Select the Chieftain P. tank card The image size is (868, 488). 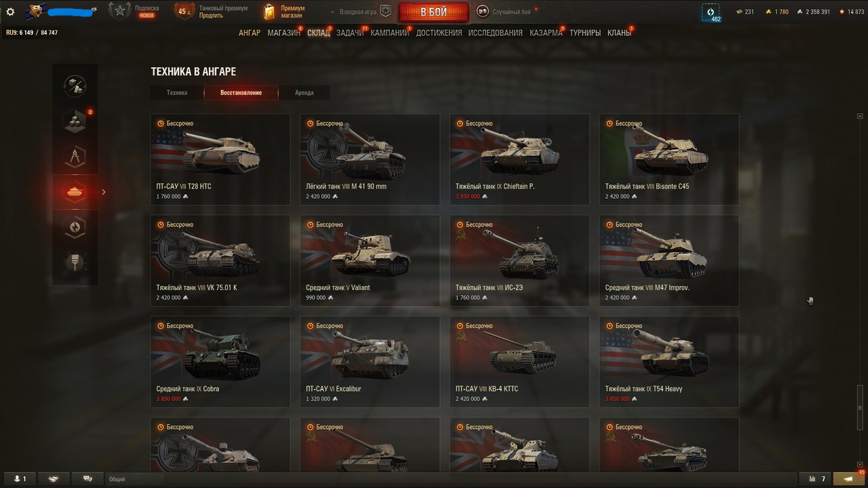click(x=519, y=159)
